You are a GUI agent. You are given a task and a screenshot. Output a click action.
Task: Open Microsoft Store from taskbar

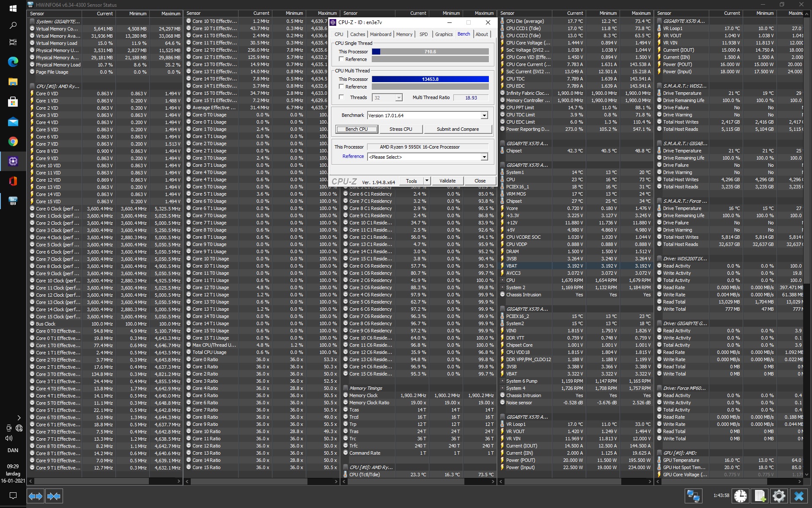[x=13, y=102]
